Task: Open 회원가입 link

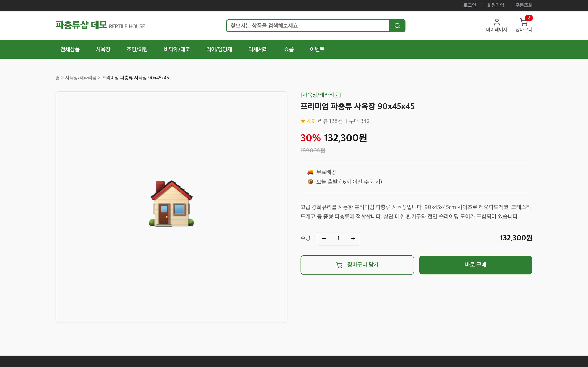Action: (496, 5)
